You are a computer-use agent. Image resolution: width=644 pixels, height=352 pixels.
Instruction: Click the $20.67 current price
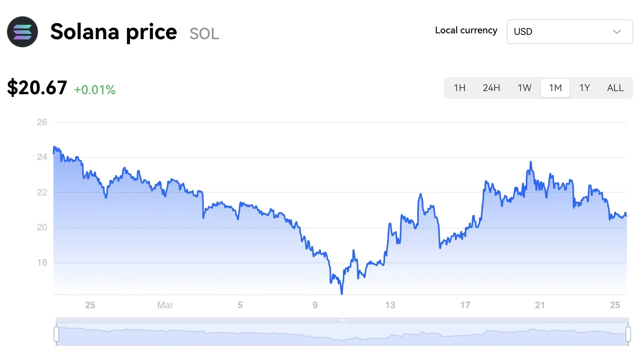(37, 88)
